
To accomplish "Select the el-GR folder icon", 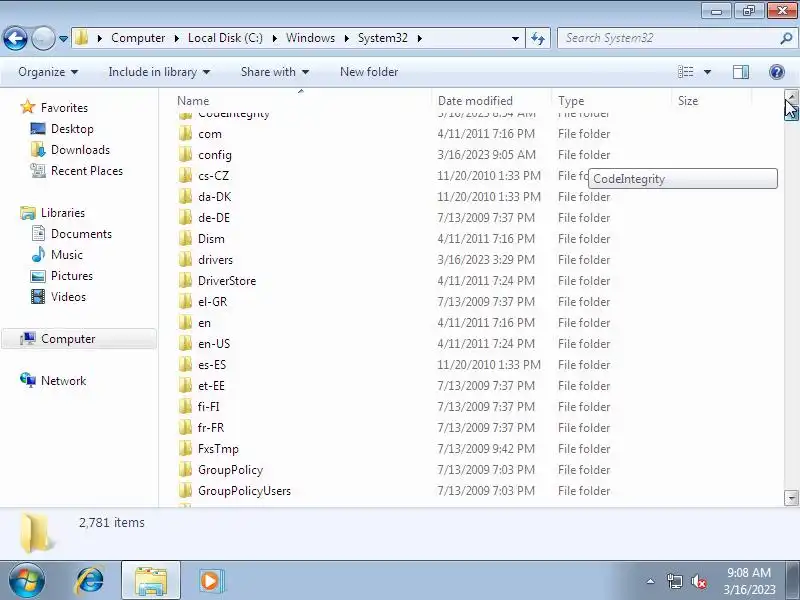I will tap(185, 302).
